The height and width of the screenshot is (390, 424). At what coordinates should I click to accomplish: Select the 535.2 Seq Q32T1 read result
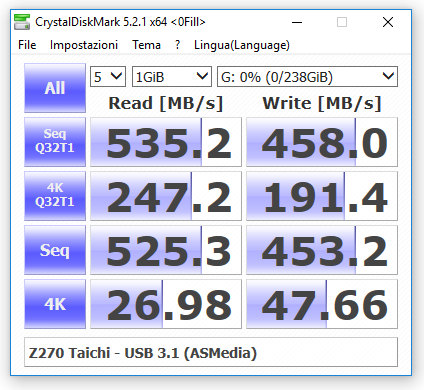point(166,142)
